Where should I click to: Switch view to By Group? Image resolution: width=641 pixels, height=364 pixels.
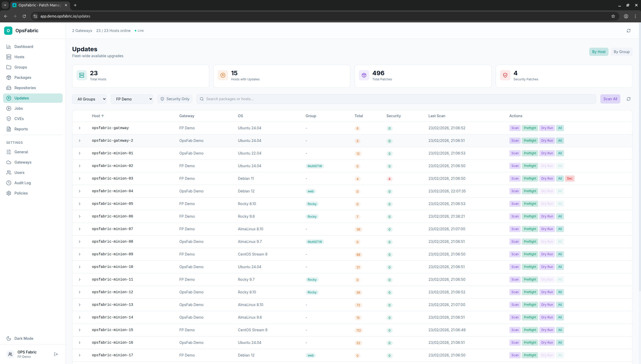click(x=621, y=52)
